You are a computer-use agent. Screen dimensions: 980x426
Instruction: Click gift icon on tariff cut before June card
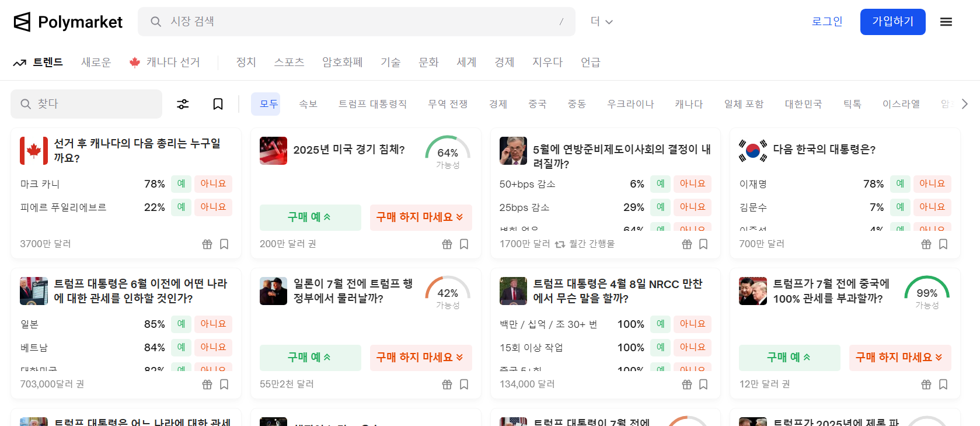[207, 385]
